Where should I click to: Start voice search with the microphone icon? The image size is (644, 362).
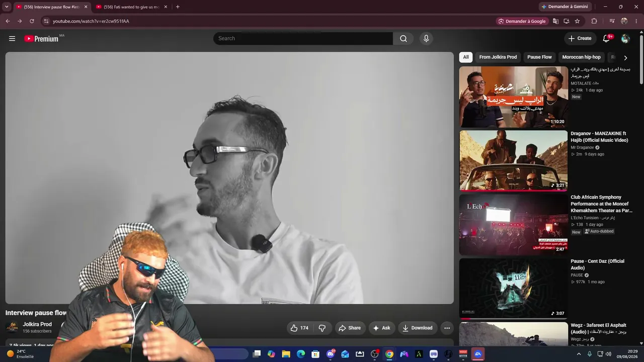tap(426, 39)
